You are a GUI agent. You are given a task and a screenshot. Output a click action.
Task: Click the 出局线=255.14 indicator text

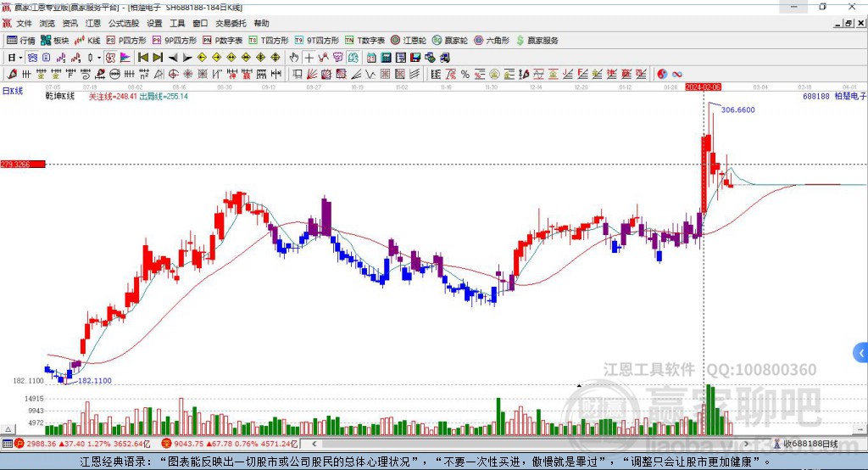point(164,97)
